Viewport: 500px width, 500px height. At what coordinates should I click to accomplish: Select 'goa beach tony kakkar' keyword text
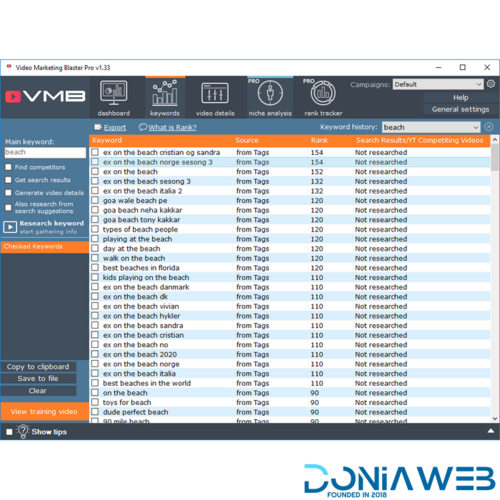[141, 220]
